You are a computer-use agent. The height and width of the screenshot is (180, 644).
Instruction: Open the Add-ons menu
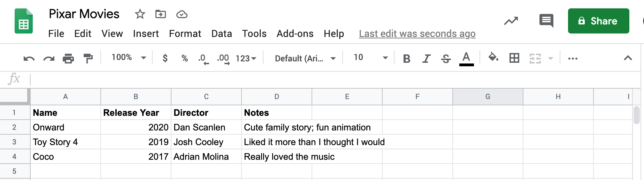pos(295,33)
